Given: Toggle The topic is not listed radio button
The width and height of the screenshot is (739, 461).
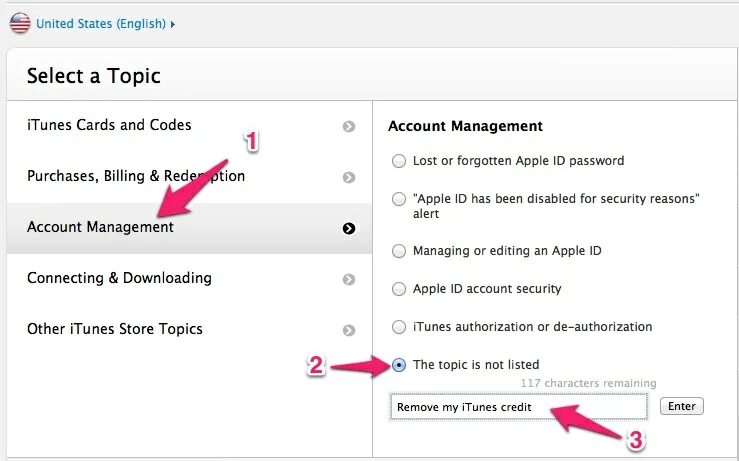Looking at the screenshot, I should (x=399, y=365).
